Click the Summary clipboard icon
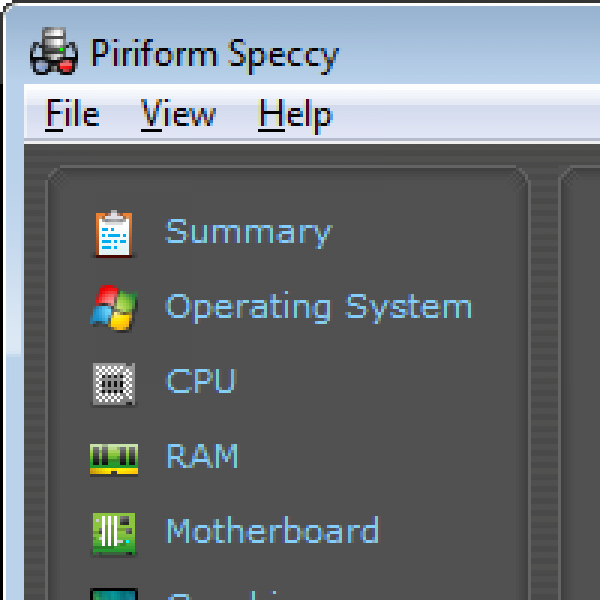600x600 pixels. 113,233
